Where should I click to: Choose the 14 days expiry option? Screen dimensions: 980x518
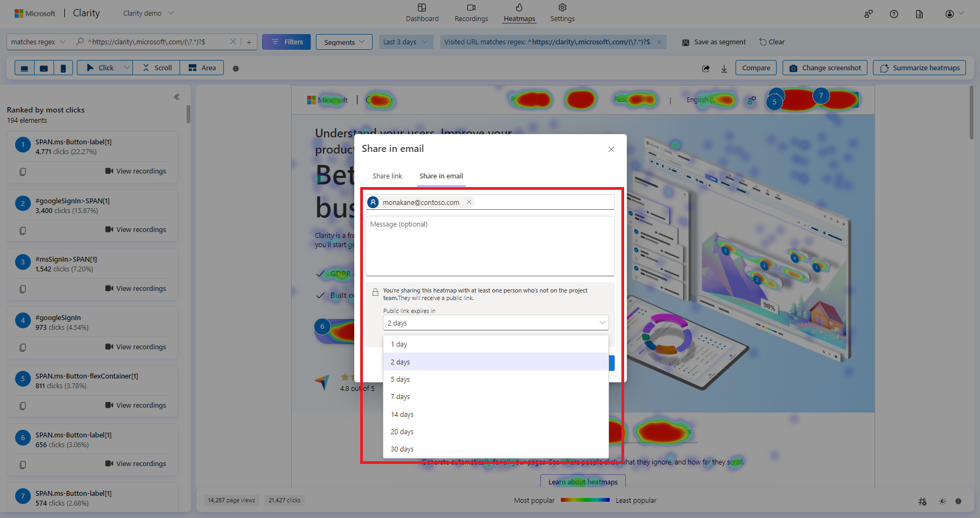(x=495, y=415)
